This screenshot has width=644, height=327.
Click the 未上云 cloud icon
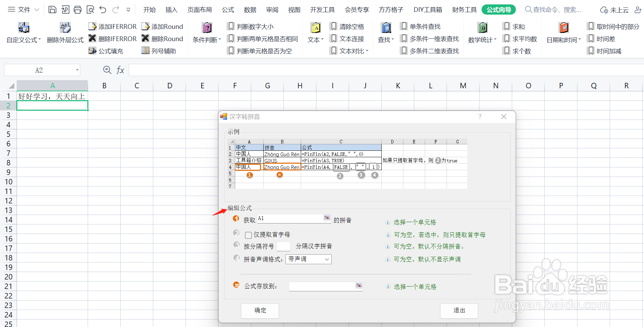(x=614, y=10)
